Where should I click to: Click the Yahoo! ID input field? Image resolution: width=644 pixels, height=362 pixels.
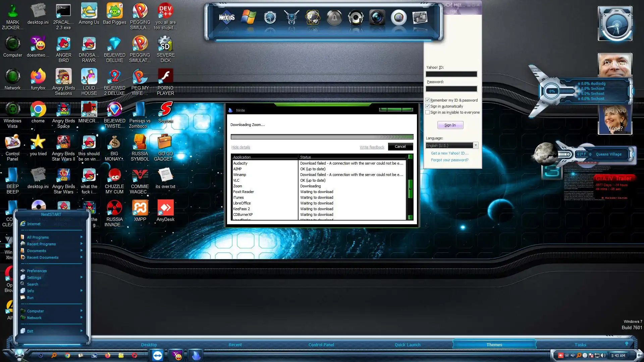click(451, 74)
